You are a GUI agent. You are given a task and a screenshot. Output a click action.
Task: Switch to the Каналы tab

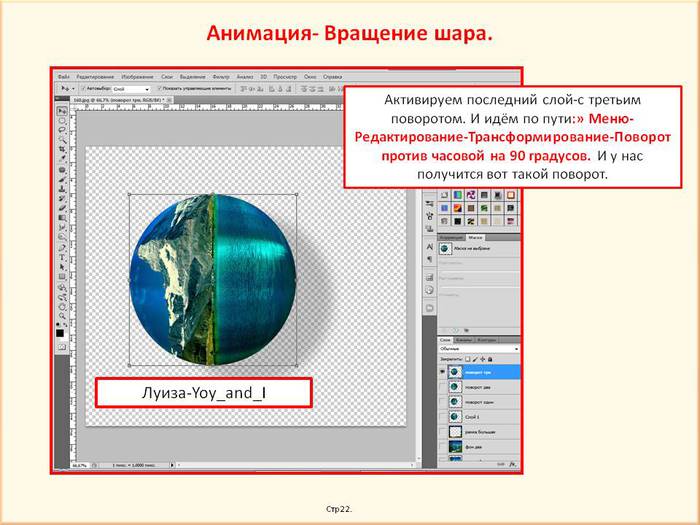click(x=464, y=340)
